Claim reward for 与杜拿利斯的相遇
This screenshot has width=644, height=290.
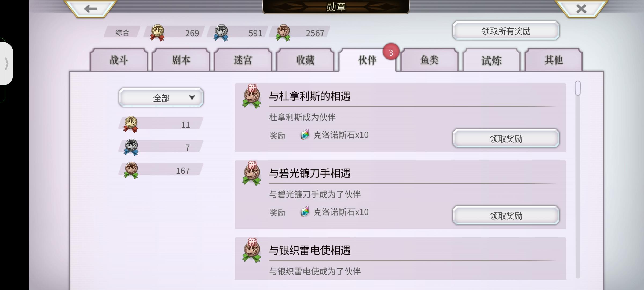coord(506,139)
